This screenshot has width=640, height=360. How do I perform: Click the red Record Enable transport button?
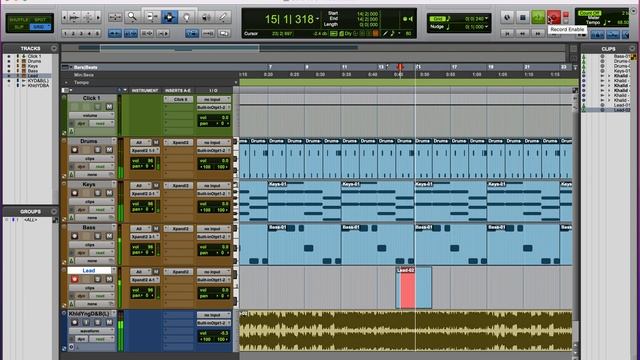554,17
